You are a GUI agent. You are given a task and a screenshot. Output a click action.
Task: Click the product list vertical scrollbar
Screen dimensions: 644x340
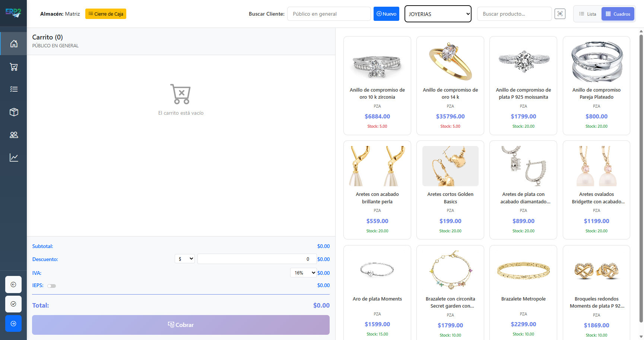[x=641, y=179]
